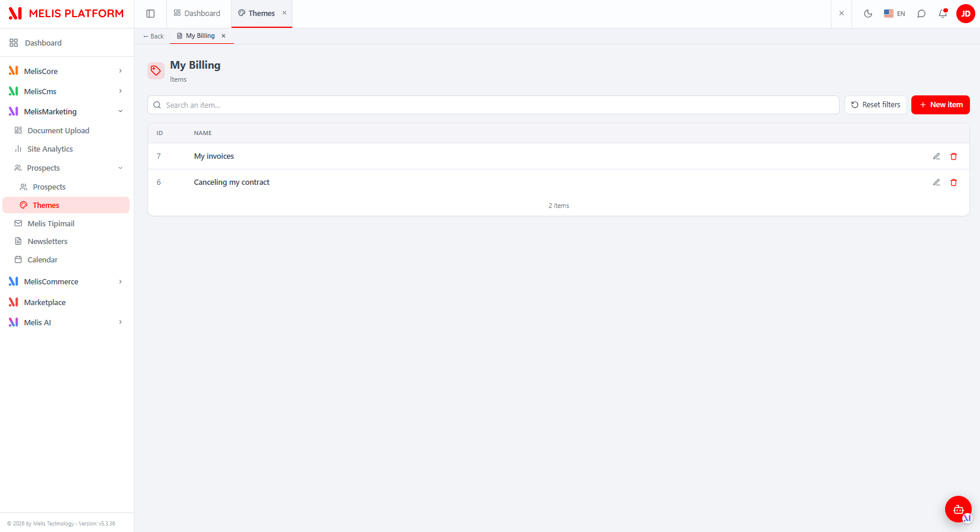Viewport: 980px width, 532px height.
Task: Click the ID 7 cell
Action: coord(159,156)
